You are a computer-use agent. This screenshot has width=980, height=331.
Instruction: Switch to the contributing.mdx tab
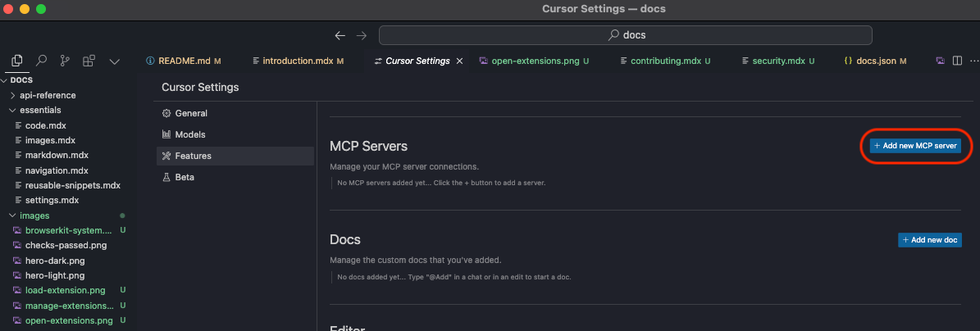click(x=665, y=61)
